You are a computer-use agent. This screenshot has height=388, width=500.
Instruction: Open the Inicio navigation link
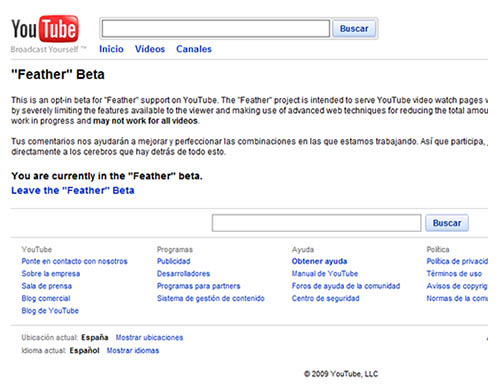tap(111, 49)
